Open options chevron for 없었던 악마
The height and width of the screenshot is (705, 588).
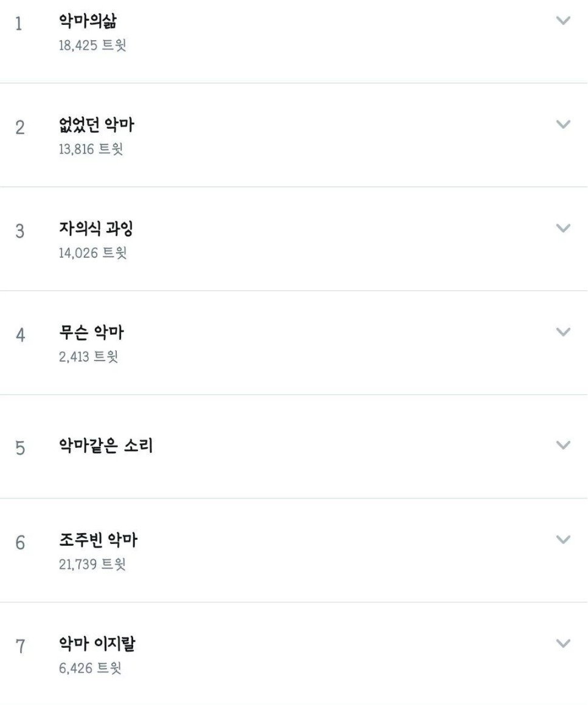click(x=564, y=125)
